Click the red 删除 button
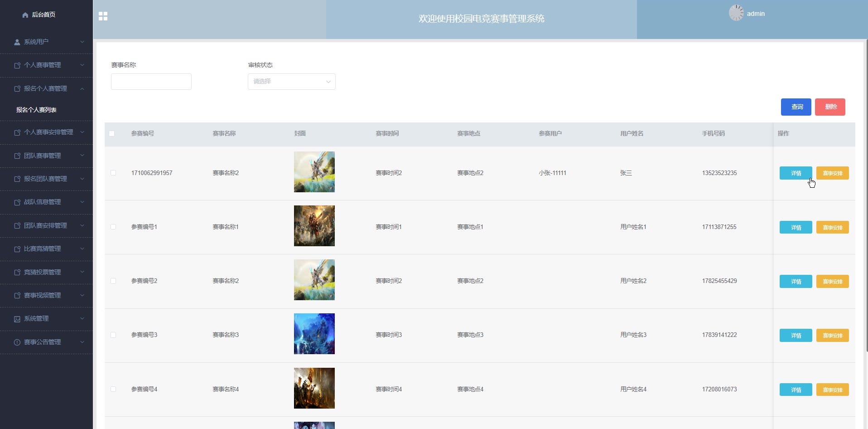Viewport: 868px width, 429px height. [830, 107]
